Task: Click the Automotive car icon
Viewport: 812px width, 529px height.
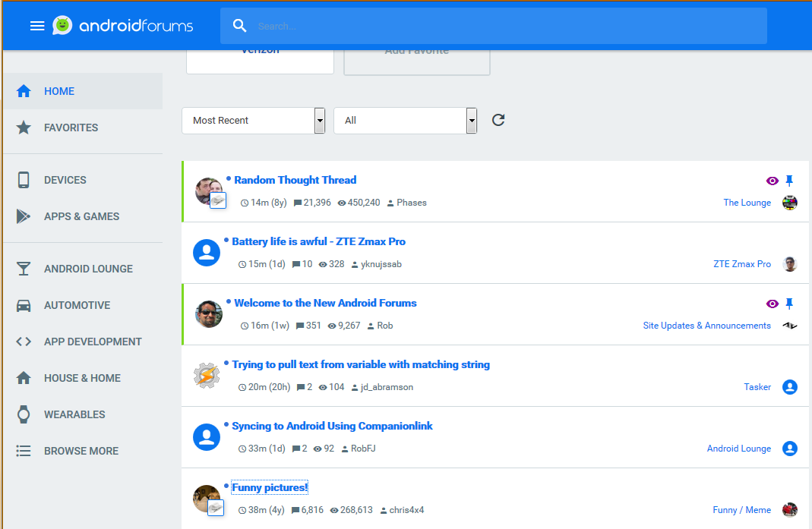Action: 24,305
